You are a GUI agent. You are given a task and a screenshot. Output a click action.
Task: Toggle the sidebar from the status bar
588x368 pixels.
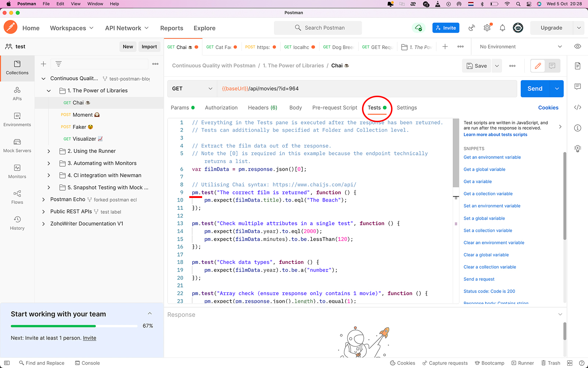tap(7, 363)
